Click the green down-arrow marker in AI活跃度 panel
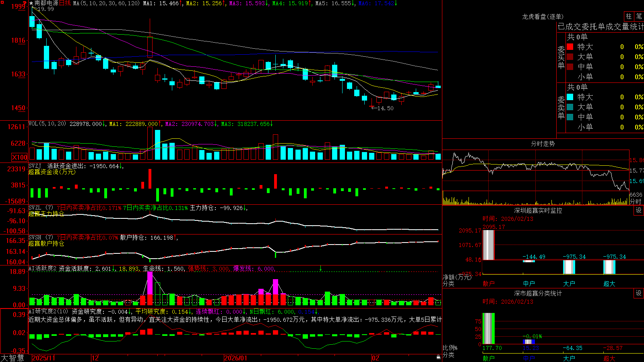This screenshot has height=362, width=644. 320,268
